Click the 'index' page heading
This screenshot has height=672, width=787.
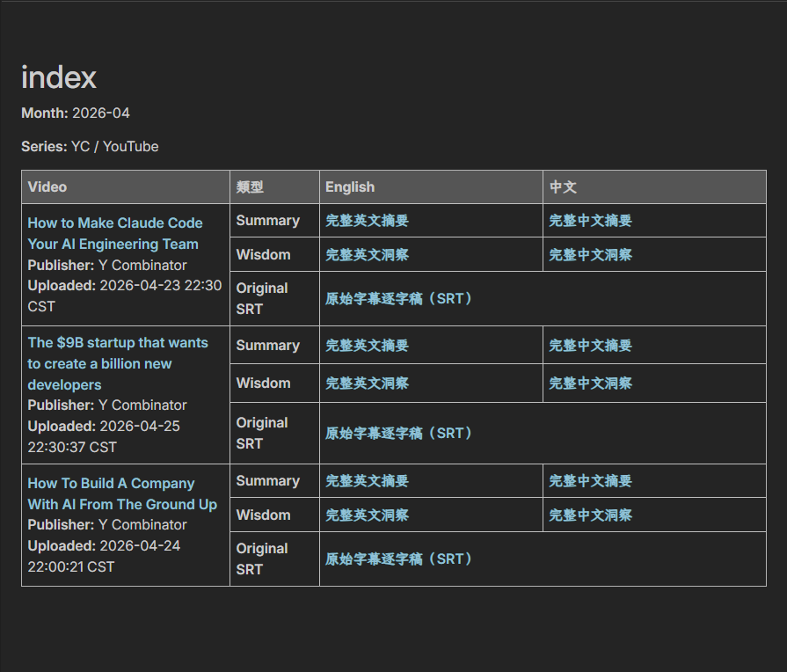pyautogui.click(x=59, y=77)
